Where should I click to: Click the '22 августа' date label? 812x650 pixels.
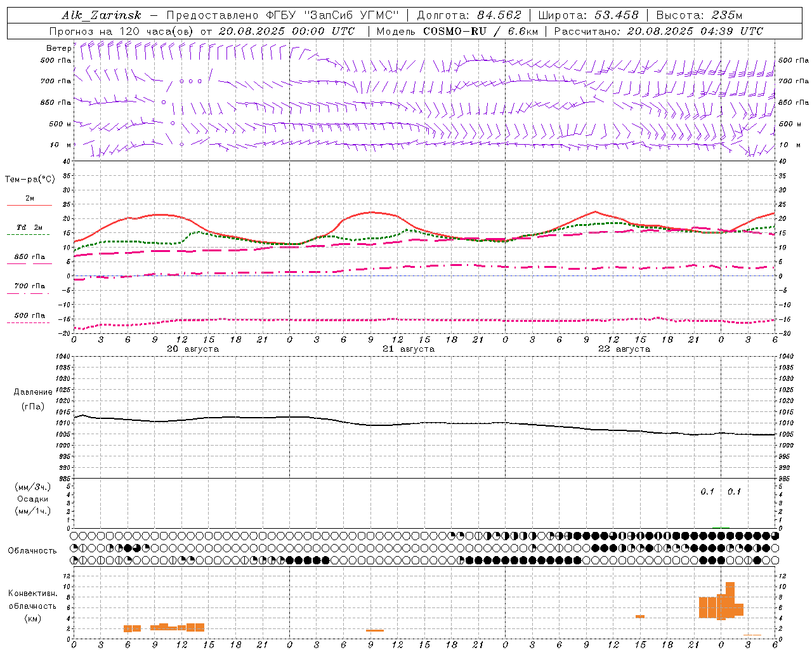tap(624, 349)
